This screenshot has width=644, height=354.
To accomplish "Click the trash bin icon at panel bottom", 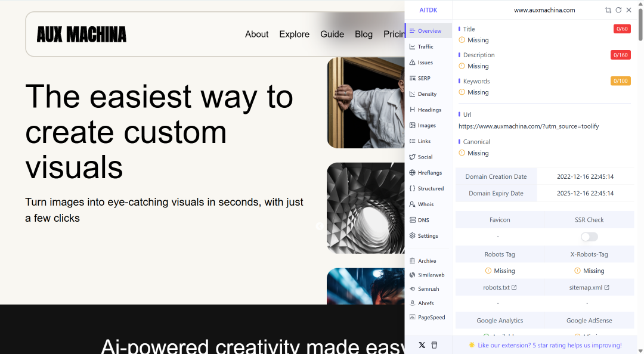I will [x=434, y=345].
